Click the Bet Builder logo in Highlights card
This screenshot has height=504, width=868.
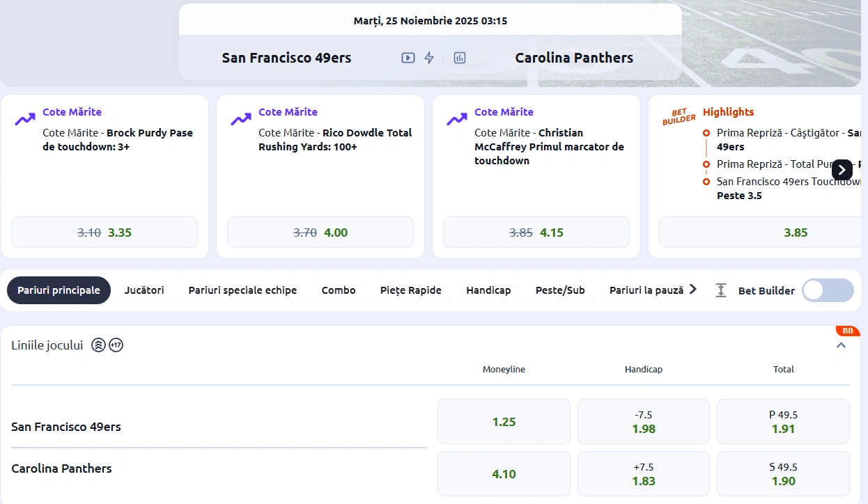tap(679, 116)
